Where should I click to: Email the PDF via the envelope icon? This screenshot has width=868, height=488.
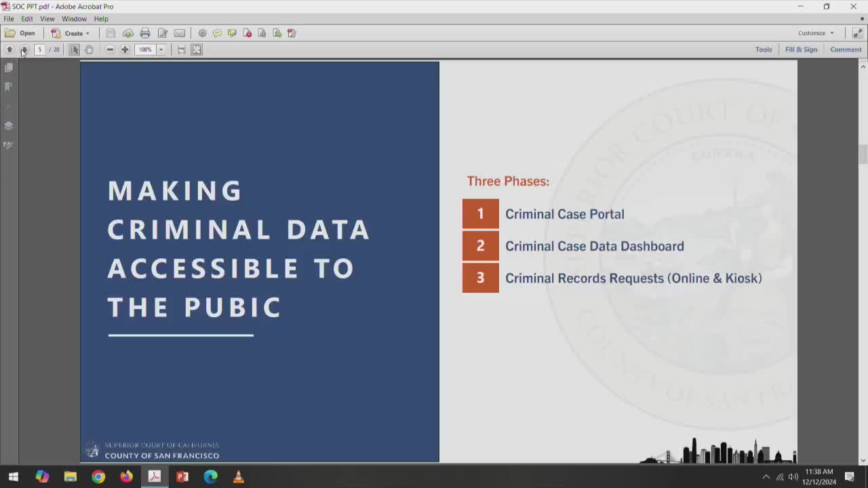pyautogui.click(x=180, y=33)
